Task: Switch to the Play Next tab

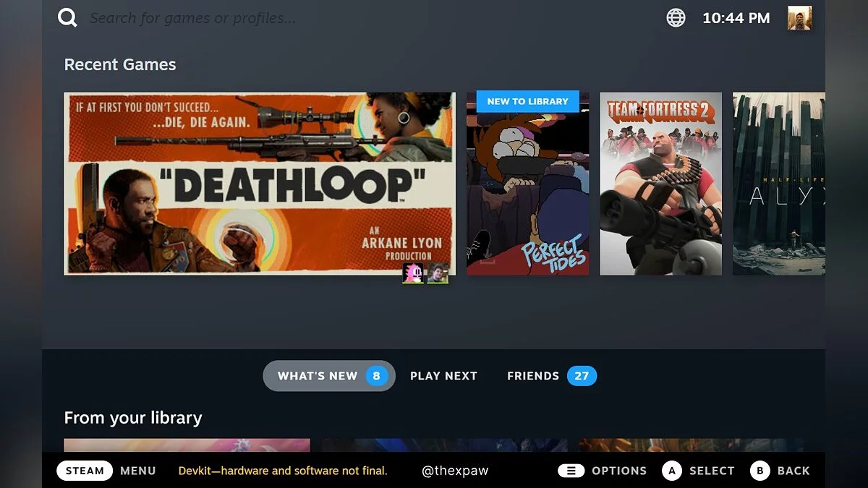Action: click(443, 376)
